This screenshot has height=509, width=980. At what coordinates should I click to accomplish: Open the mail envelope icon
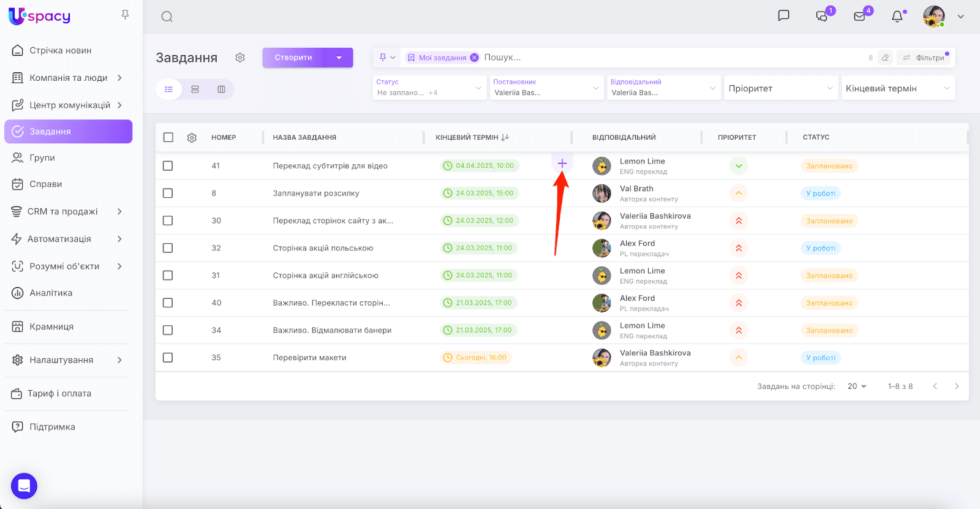pos(860,17)
